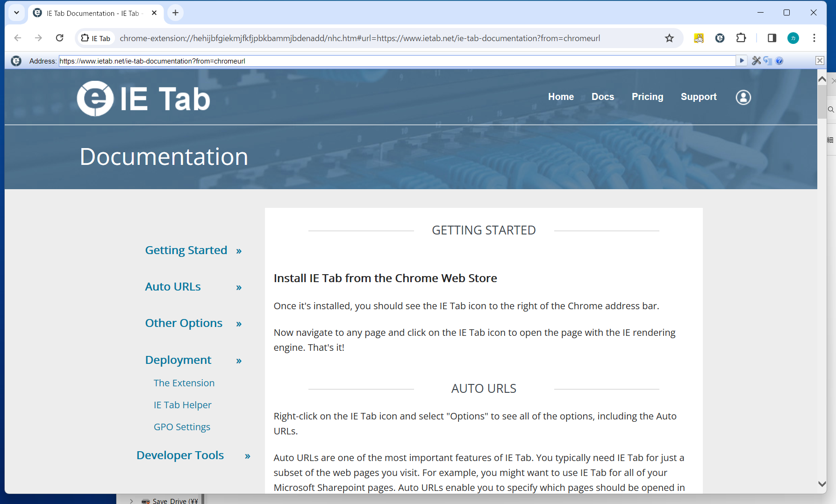This screenshot has width=836, height=504.
Task: Click the IE Tab logo icon beside Address label
Action: point(16,61)
